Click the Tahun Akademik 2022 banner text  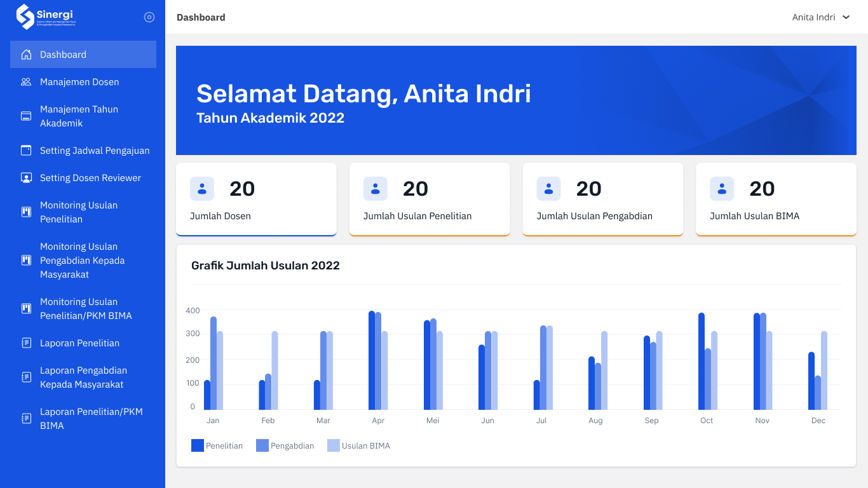pyautogui.click(x=271, y=118)
